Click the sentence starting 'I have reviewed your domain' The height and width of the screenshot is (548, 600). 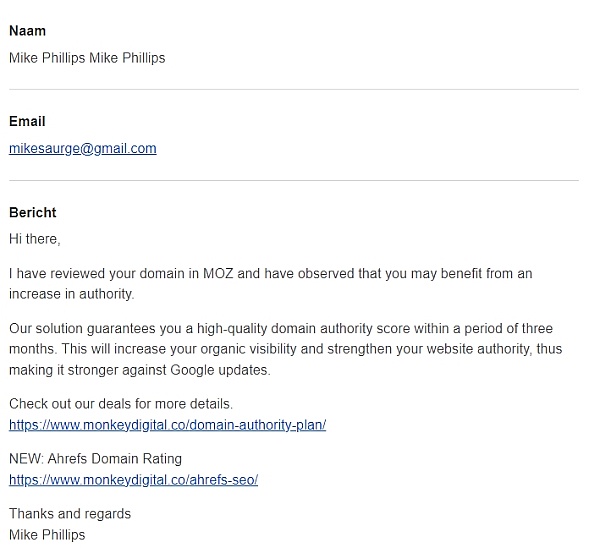[271, 274]
